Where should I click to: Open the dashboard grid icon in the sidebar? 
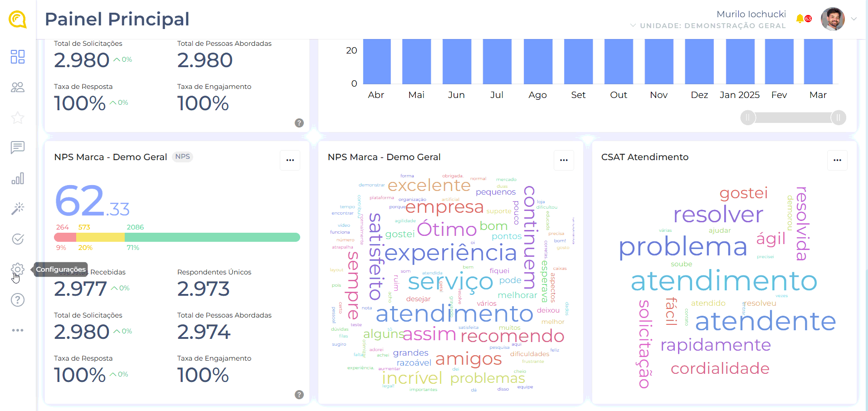[18, 57]
